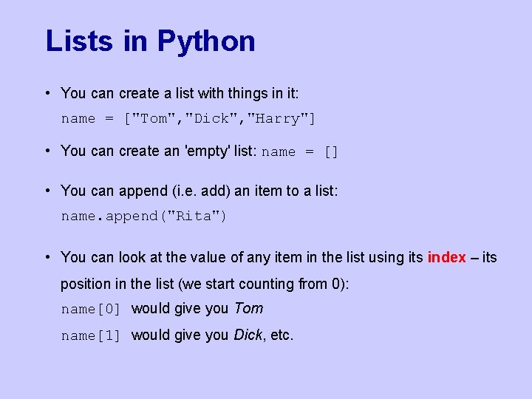Click the bullet before 'You can look at'
Image resolution: width=532 pixels, height=399 pixels.
tap(47, 257)
